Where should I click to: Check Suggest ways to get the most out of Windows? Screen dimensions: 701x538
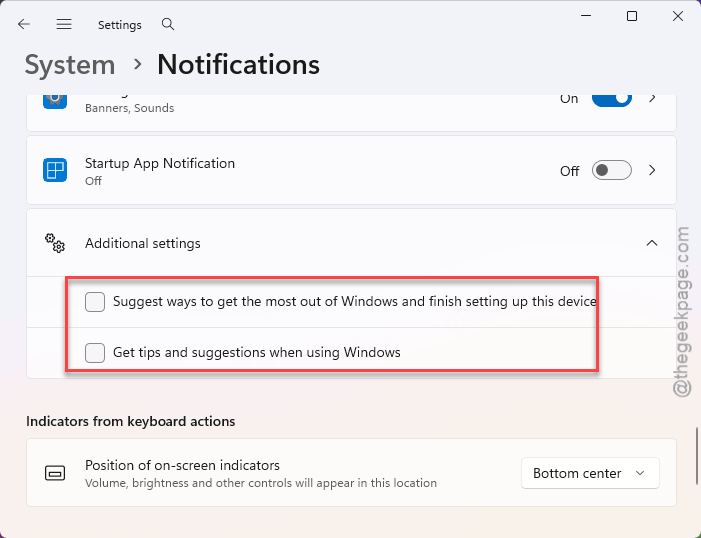pyautogui.click(x=95, y=302)
